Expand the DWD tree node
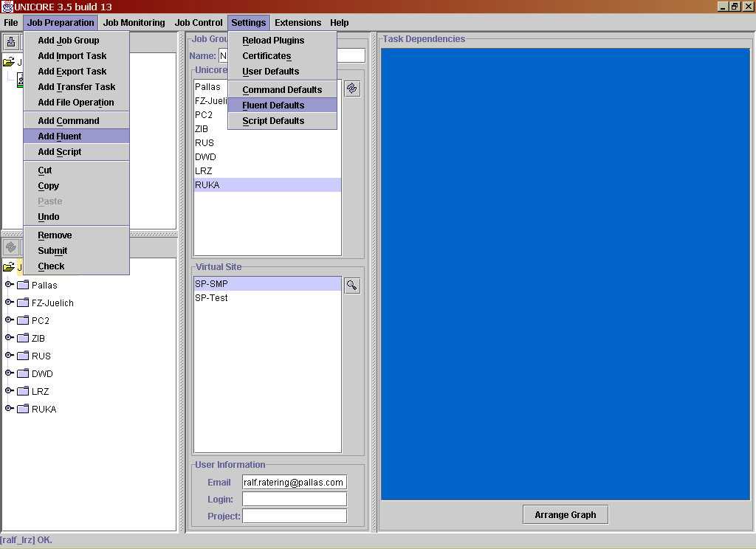The width and height of the screenshot is (756, 549). 9,373
